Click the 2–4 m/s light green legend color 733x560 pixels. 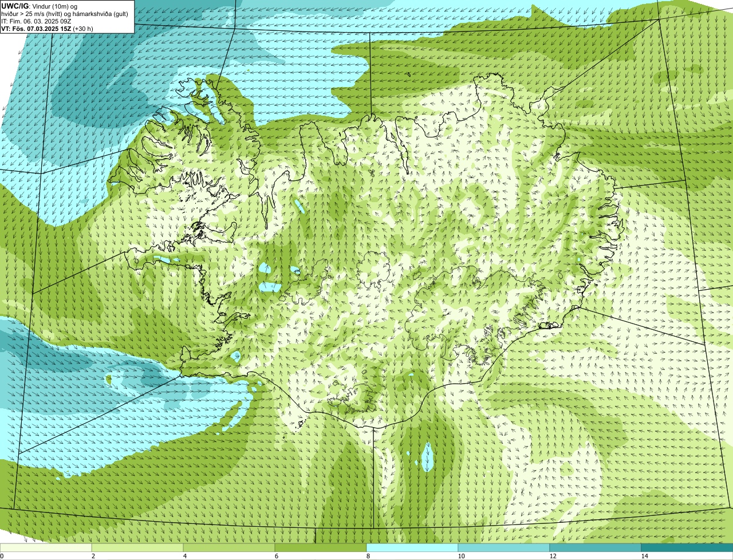(137, 547)
